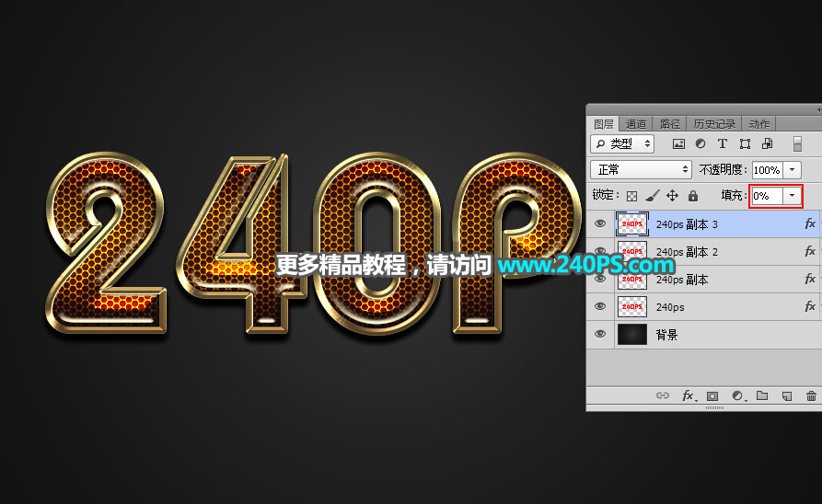Filter layers by pixel layer icon
Screen dimensions: 822x504
(678, 143)
